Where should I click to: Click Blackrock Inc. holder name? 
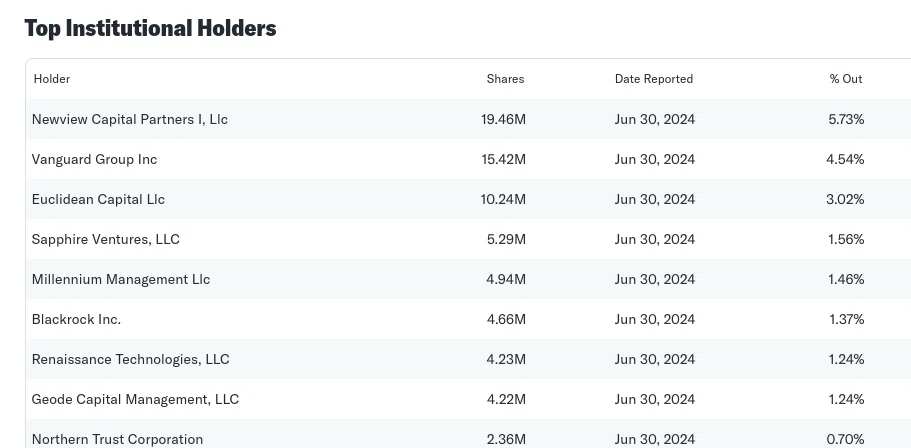pos(76,320)
